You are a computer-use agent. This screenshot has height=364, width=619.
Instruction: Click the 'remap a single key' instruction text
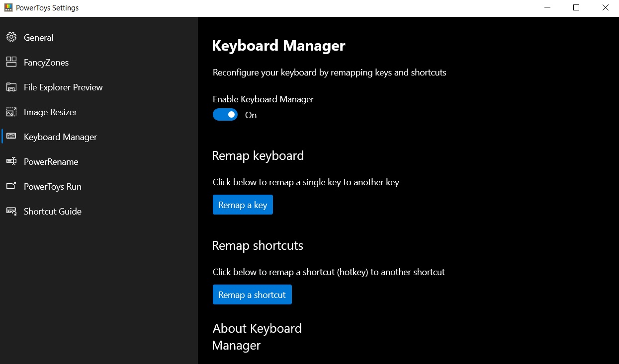click(x=306, y=182)
